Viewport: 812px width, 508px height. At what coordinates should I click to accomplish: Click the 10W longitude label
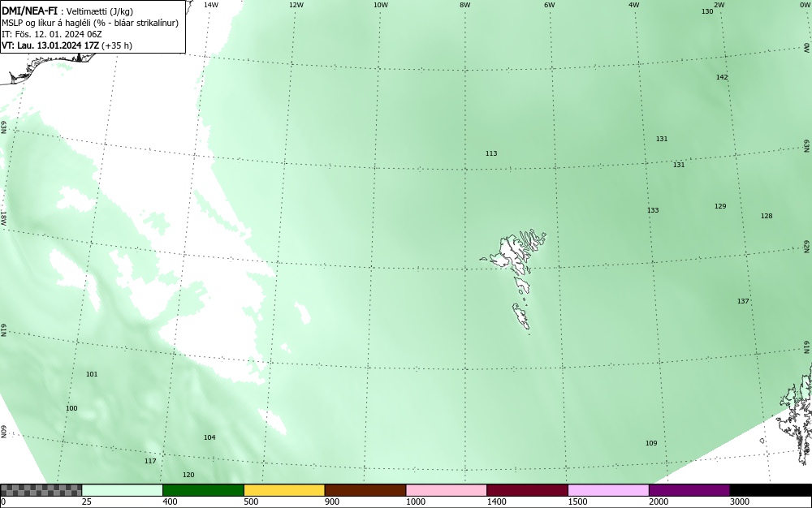click(381, 5)
